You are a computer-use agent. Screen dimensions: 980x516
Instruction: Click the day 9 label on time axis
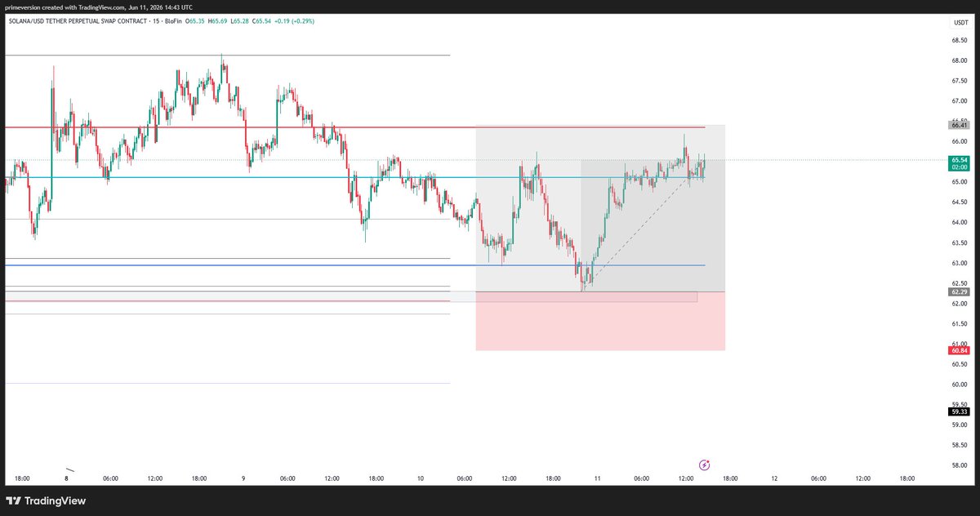[x=243, y=478]
